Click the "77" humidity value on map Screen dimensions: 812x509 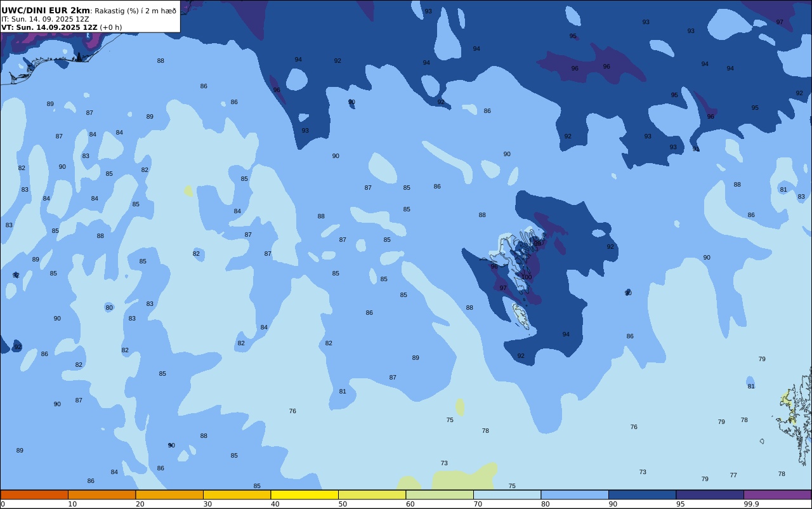click(733, 475)
